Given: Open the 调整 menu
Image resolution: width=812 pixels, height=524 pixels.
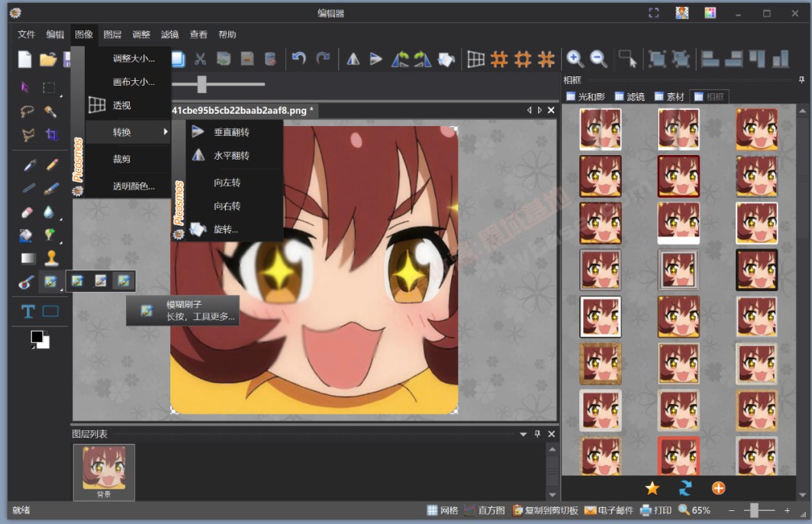Looking at the screenshot, I should [141, 34].
